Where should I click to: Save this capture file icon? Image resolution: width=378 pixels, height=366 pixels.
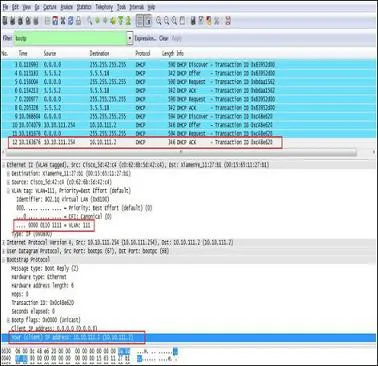click(55, 21)
